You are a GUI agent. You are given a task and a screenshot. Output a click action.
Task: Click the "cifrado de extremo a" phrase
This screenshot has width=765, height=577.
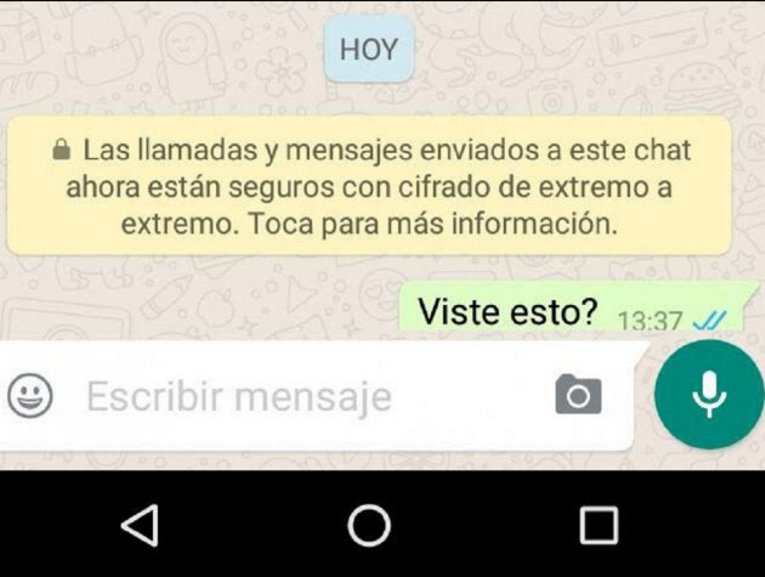pyautogui.click(x=535, y=187)
